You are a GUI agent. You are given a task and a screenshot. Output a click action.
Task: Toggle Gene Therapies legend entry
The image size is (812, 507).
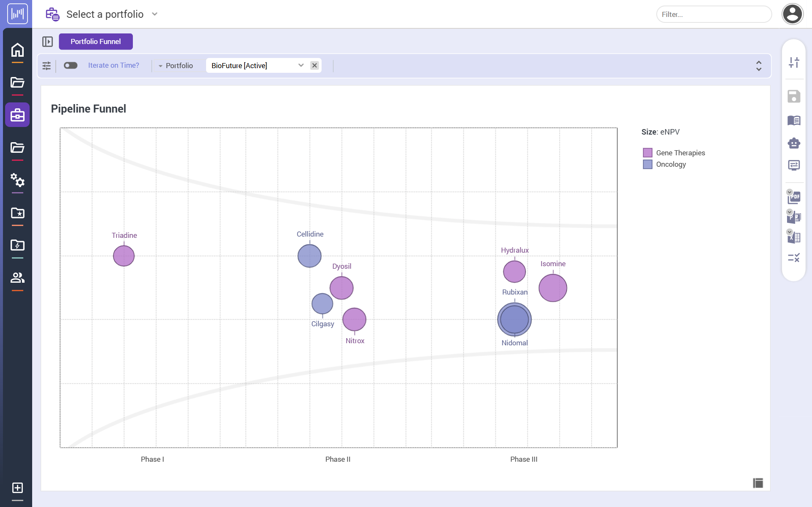680,153
